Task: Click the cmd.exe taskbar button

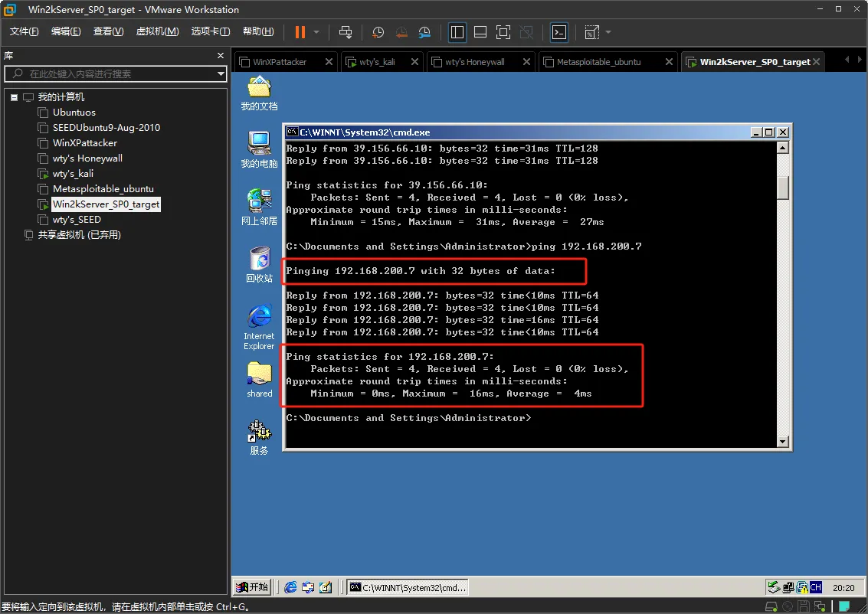Action: point(408,587)
